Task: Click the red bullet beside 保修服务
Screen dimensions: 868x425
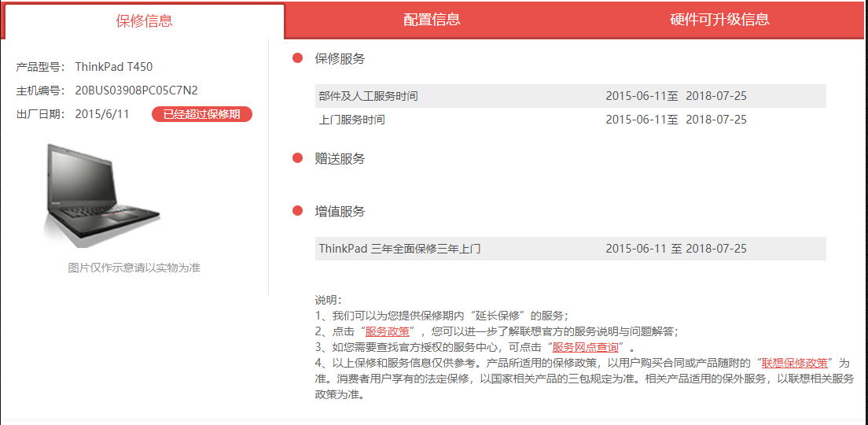Action: (x=298, y=58)
